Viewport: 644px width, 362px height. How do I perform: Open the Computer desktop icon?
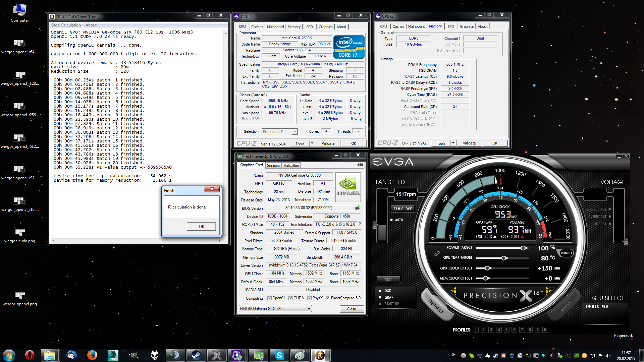[x=20, y=13]
